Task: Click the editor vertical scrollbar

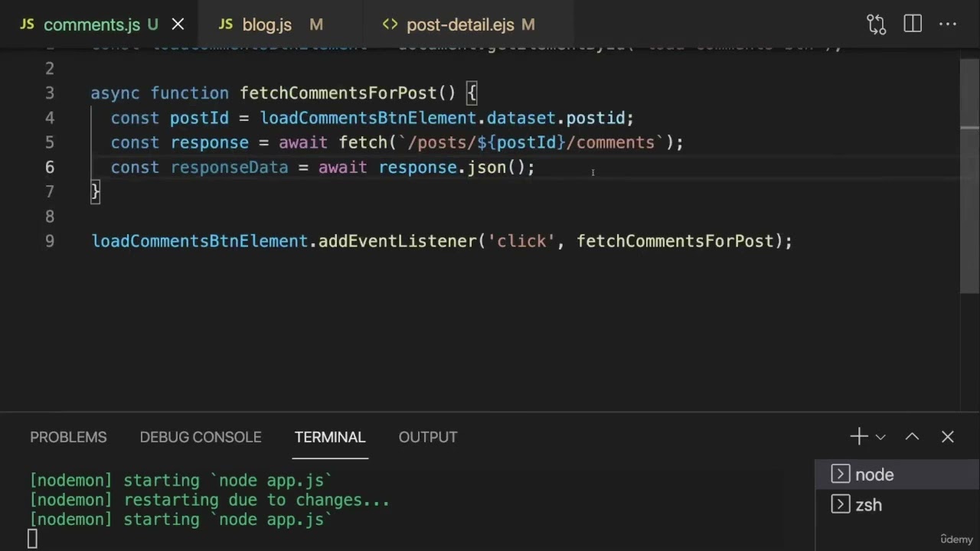Action: click(969, 176)
